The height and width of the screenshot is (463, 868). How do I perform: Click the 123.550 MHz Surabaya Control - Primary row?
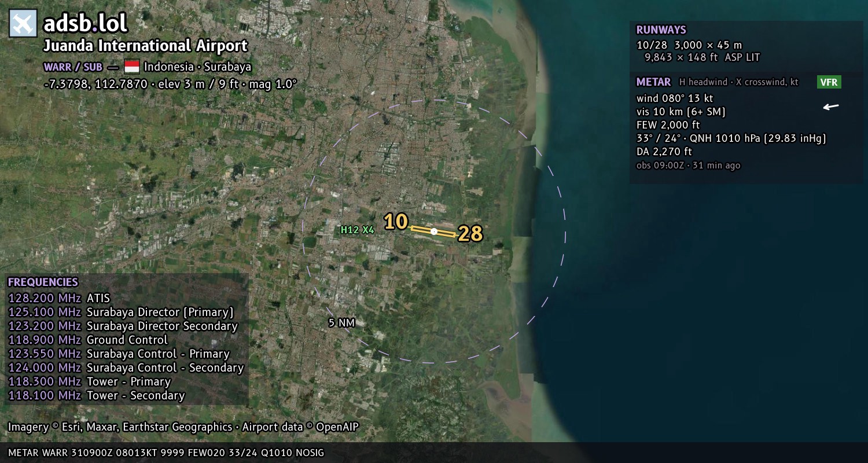click(x=119, y=354)
